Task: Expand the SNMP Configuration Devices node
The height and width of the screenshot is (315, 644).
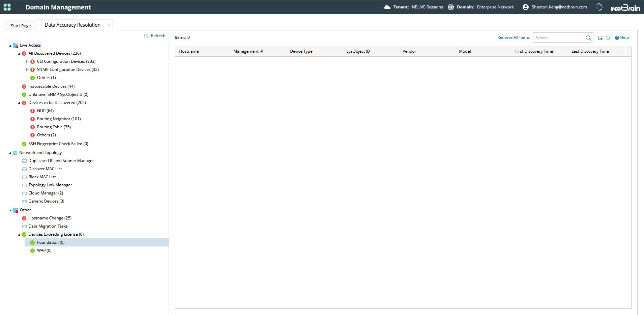Action: 27,70
